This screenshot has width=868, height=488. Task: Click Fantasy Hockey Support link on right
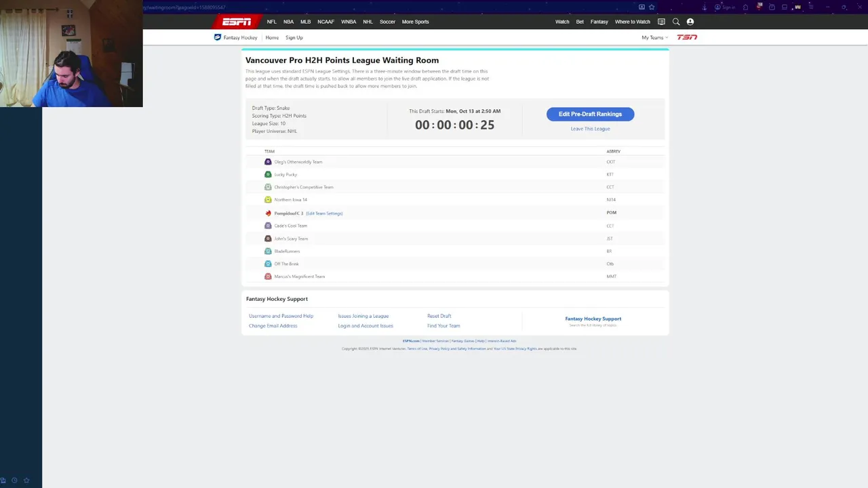coord(593,319)
